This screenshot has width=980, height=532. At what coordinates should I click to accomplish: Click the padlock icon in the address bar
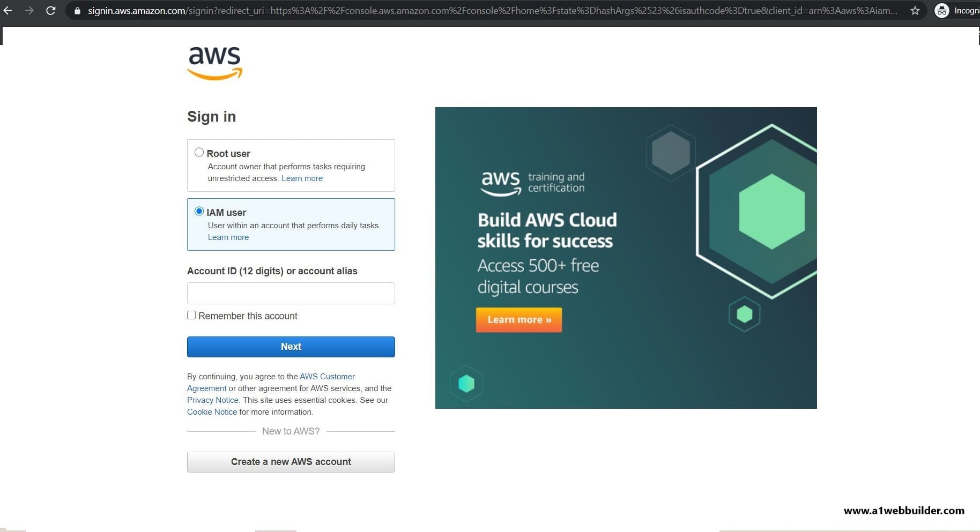click(x=77, y=11)
